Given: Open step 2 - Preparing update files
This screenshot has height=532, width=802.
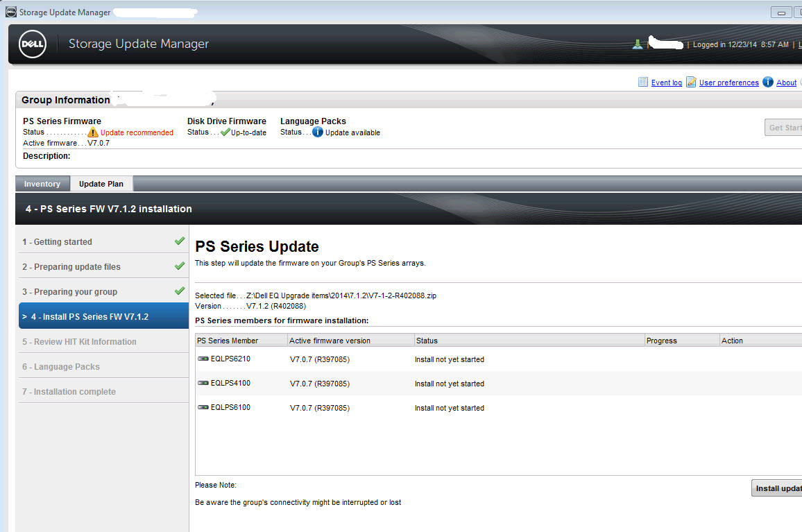Looking at the screenshot, I should pos(103,266).
